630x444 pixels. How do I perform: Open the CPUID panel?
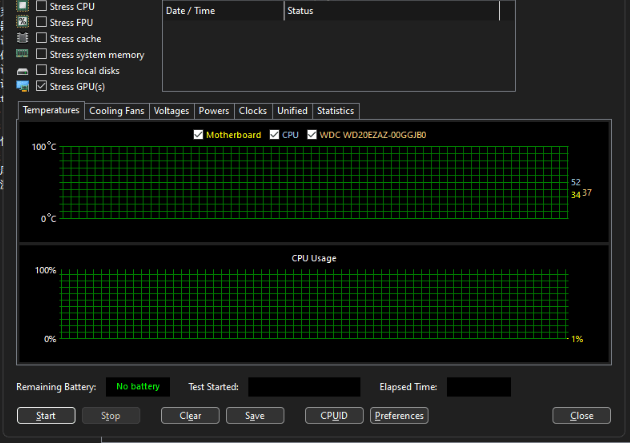pyautogui.click(x=334, y=415)
